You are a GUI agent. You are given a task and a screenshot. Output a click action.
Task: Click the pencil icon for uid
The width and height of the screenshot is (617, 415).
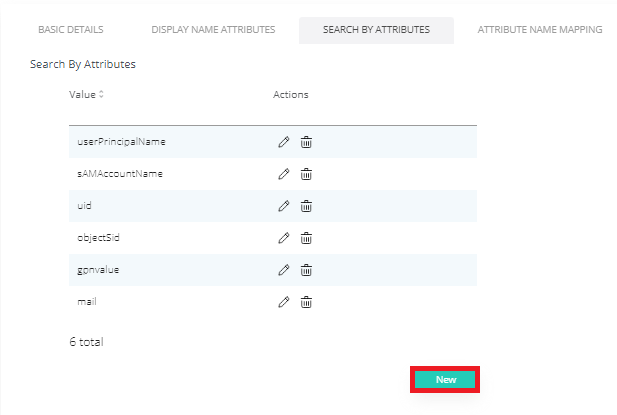click(x=284, y=206)
